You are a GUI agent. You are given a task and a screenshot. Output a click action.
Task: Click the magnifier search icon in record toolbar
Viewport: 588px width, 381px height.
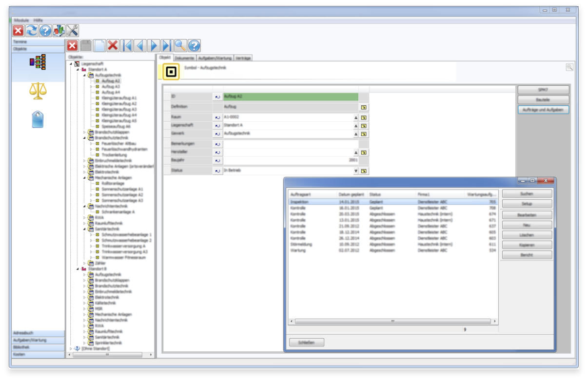tap(180, 46)
